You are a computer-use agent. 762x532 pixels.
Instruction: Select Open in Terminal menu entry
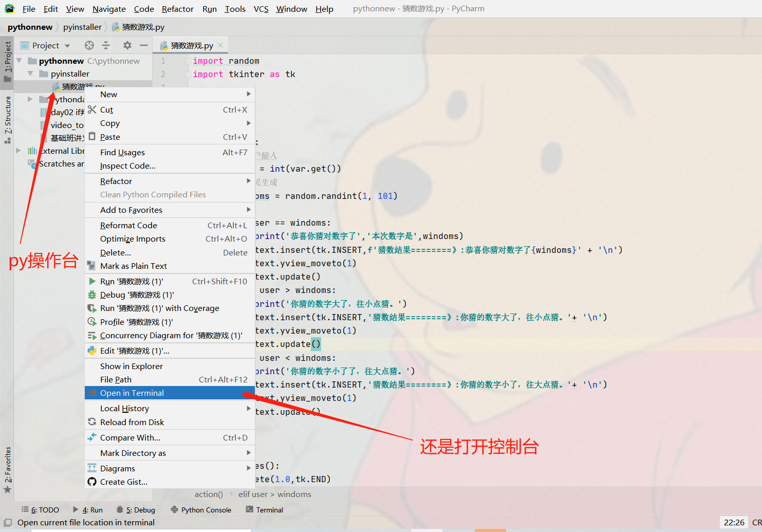[x=170, y=393]
